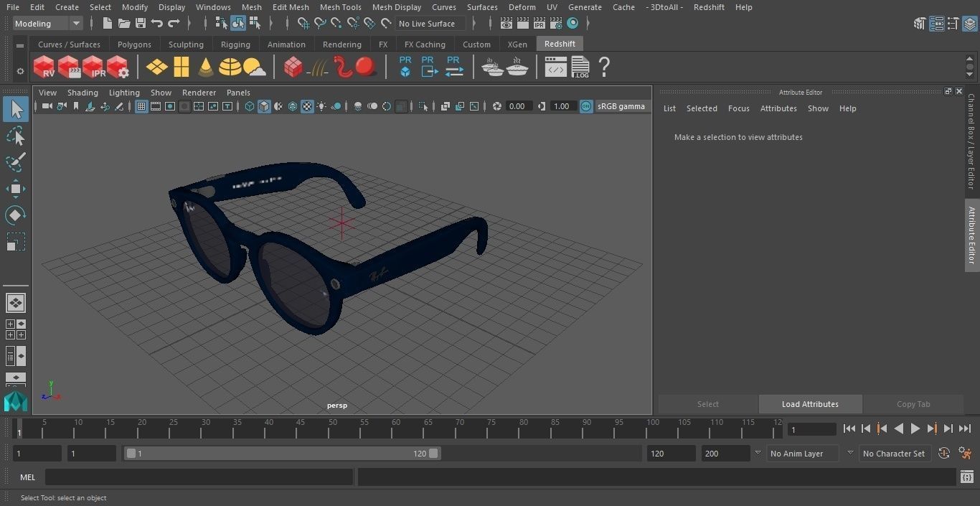The image size is (980, 506).
Task: Open the Redshift menu in menu bar
Action: pos(708,7)
